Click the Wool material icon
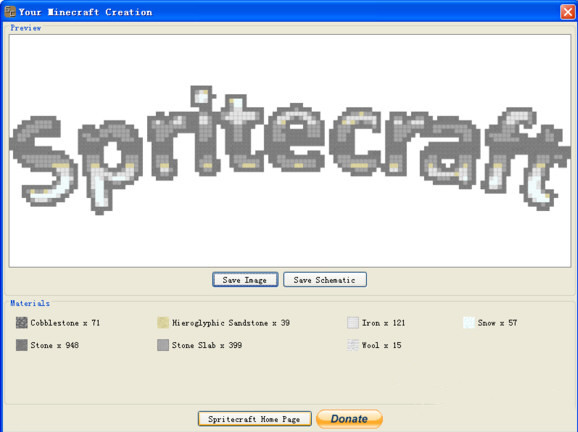The width and height of the screenshot is (578, 432). [353, 345]
